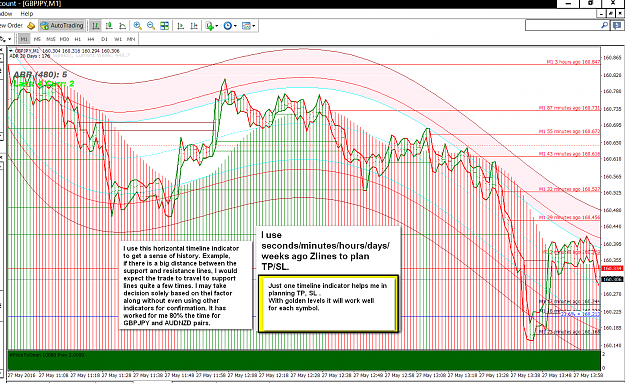This screenshot has height=383, width=625.
Task: Select the M1 timeframe
Action: pyautogui.click(x=24, y=39)
